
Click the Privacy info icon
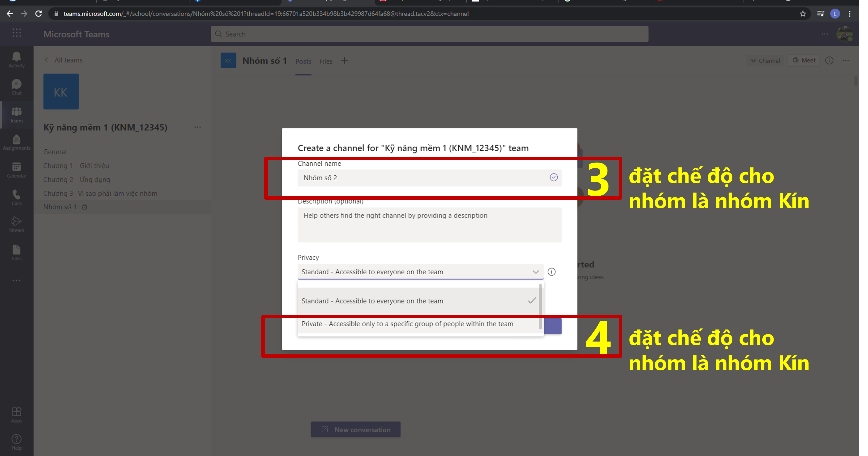(552, 272)
